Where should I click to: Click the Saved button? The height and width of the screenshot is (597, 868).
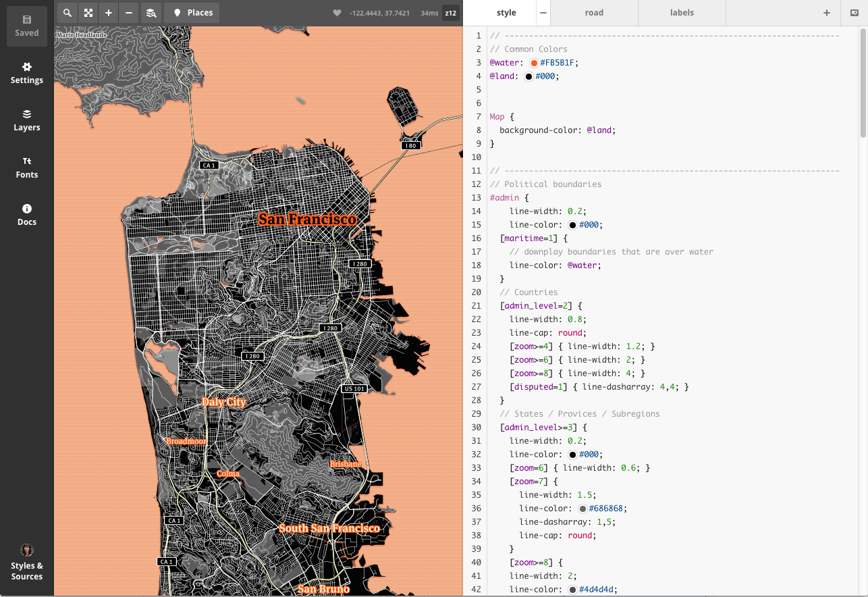pos(27,26)
